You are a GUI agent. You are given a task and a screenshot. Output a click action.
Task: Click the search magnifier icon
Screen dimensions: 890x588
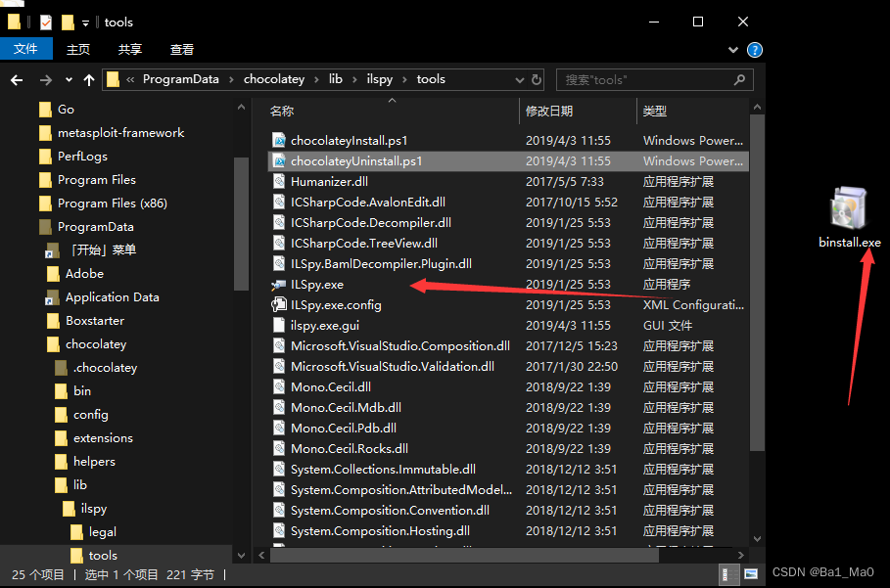(x=739, y=80)
